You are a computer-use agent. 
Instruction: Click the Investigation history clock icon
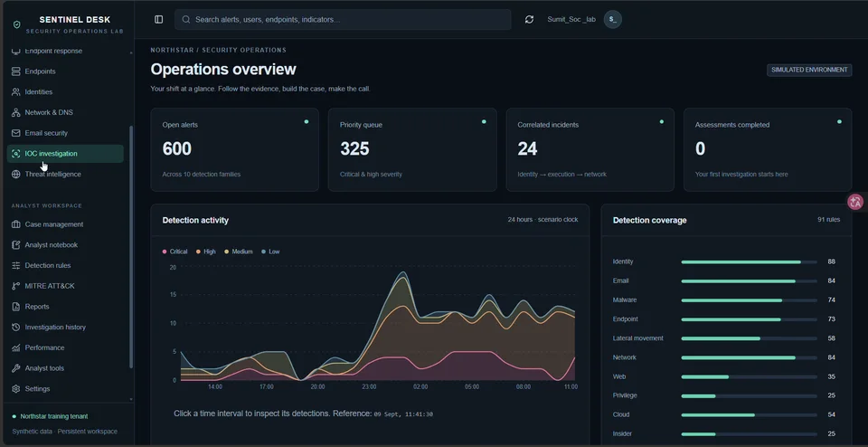(x=15, y=327)
